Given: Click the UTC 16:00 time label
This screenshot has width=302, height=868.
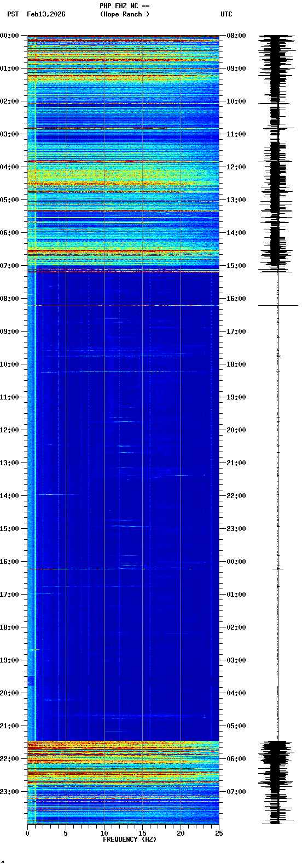Looking at the screenshot, I should tap(236, 299).
